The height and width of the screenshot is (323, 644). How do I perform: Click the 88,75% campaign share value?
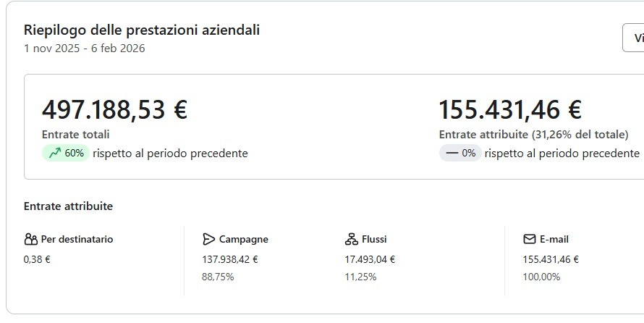click(218, 277)
